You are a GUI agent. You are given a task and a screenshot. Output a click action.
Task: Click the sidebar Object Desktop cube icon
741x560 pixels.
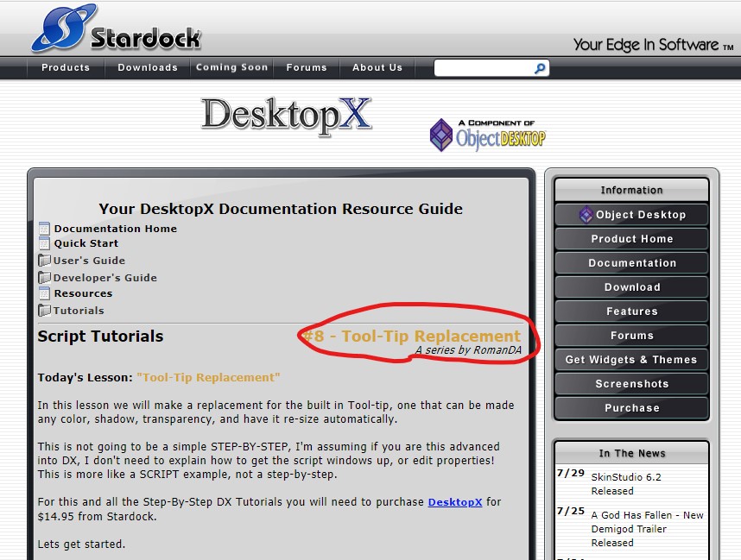586,214
